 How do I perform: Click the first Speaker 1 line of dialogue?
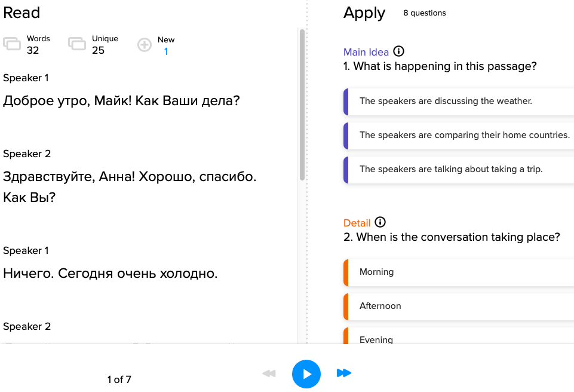pyautogui.click(x=121, y=100)
